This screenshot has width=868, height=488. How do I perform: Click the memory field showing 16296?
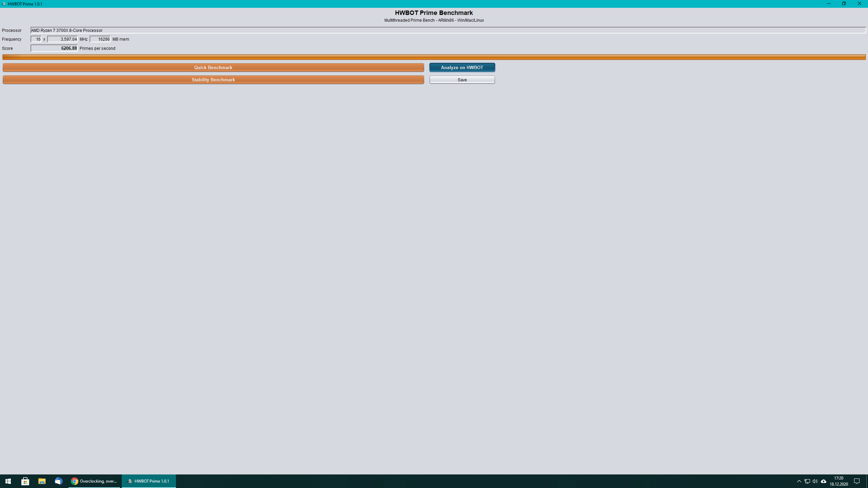100,39
